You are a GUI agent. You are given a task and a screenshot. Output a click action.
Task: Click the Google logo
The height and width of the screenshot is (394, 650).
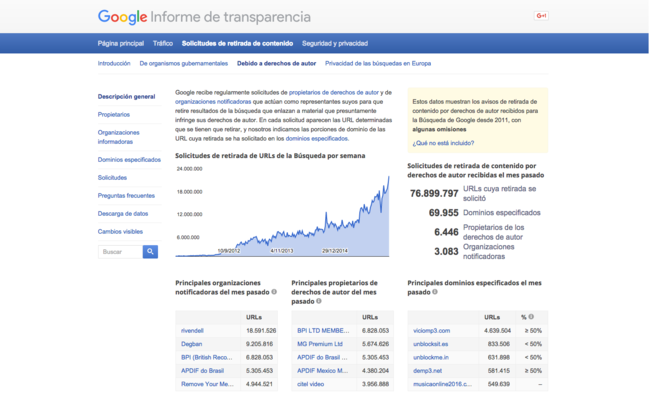pos(122,17)
